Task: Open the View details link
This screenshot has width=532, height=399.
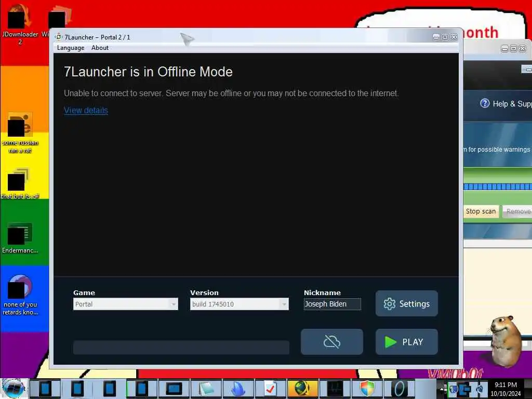Action: [x=86, y=110]
